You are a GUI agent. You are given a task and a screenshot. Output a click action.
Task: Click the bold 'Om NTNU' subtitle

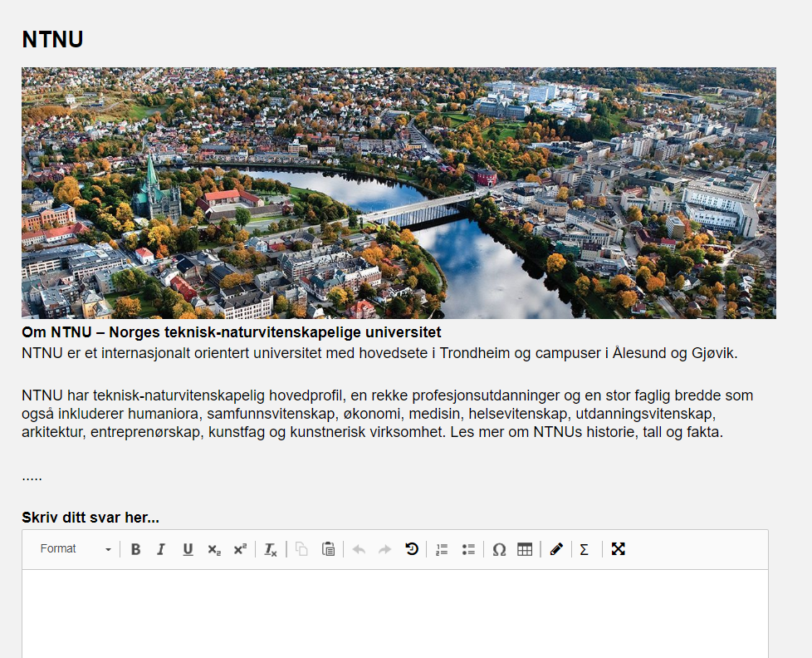coord(232,332)
